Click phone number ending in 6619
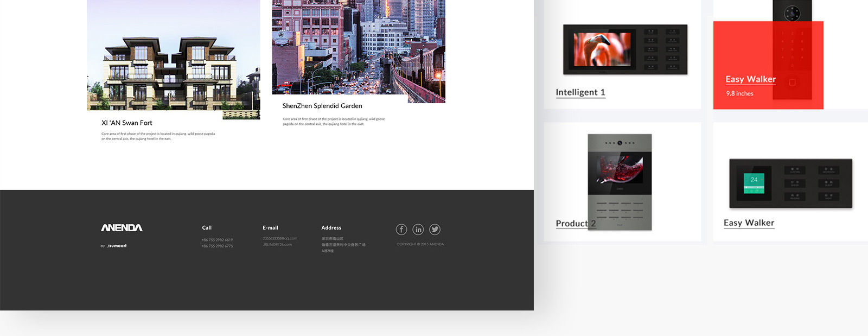This screenshot has height=336, width=868. [x=217, y=240]
